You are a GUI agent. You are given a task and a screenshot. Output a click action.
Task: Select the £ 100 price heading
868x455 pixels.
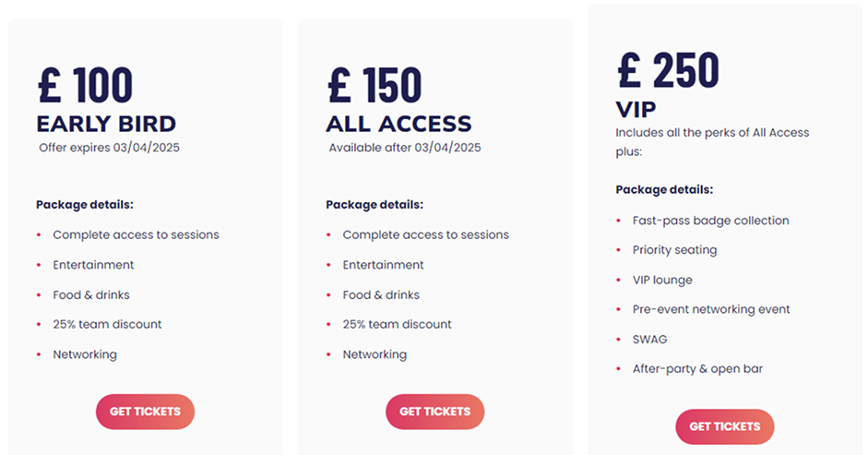click(85, 85)
